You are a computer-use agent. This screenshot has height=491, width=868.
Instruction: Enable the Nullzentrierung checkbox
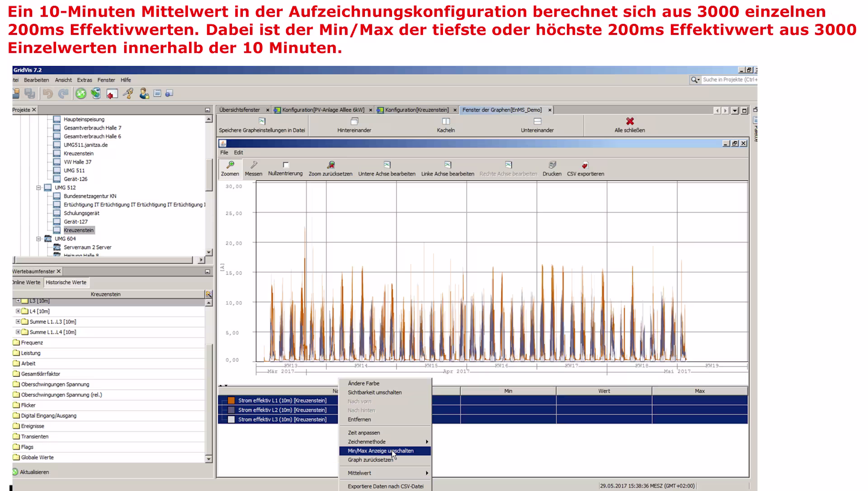coord(286,165)
